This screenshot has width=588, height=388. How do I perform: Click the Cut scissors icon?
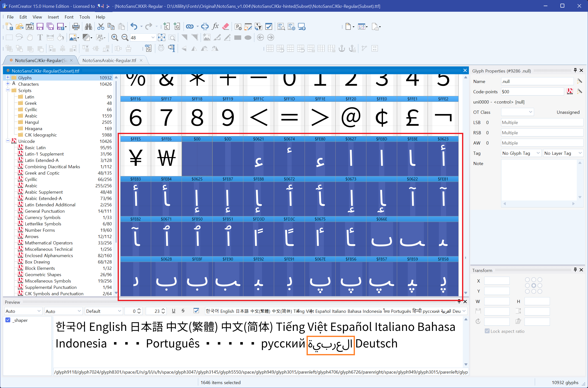tap(101, 26)
